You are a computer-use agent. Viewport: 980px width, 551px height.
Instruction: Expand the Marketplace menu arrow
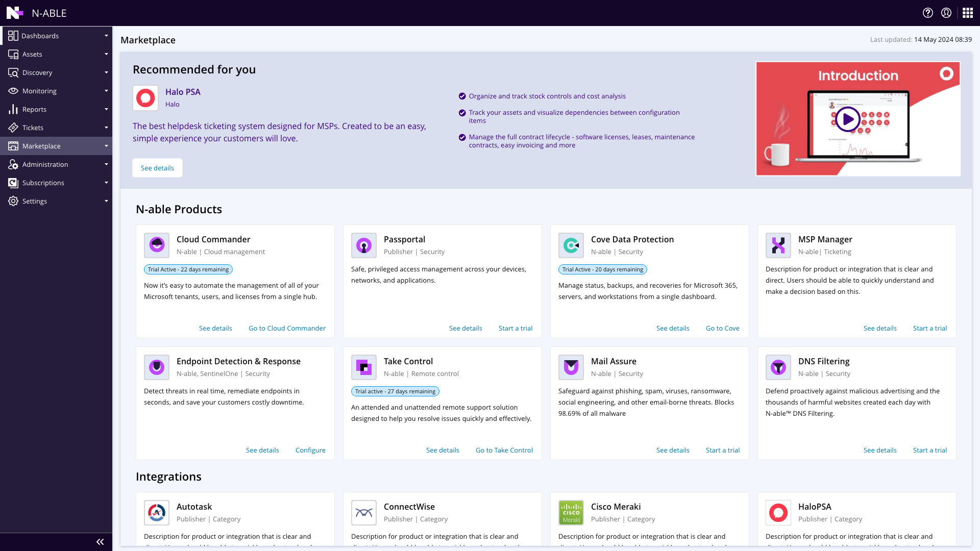106,146
